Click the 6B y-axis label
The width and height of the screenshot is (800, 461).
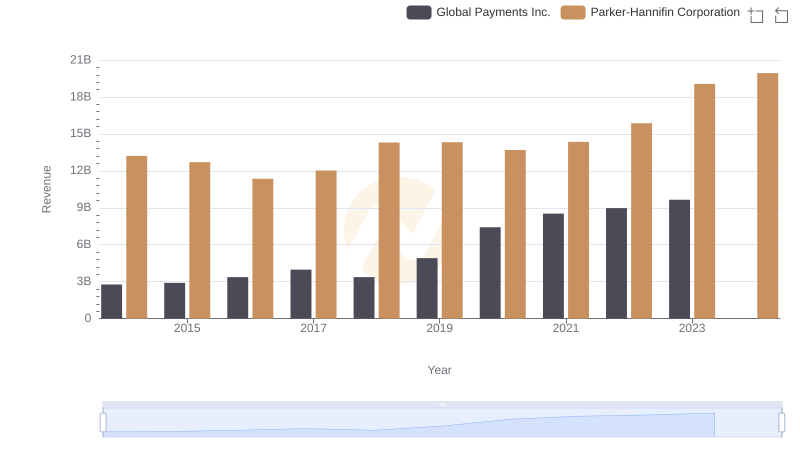[x=84, y=244]
